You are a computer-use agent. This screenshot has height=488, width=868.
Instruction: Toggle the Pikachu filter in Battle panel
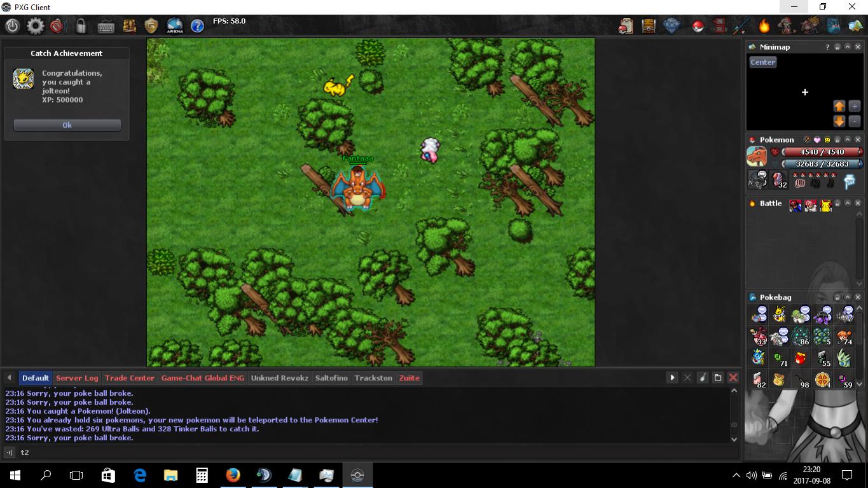point(825,204)
